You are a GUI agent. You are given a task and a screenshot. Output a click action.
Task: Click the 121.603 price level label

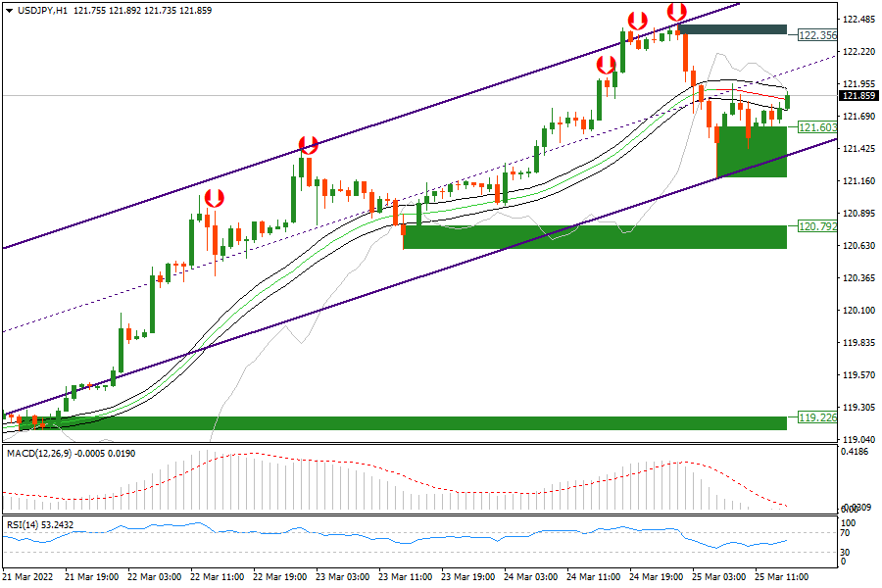817,128
